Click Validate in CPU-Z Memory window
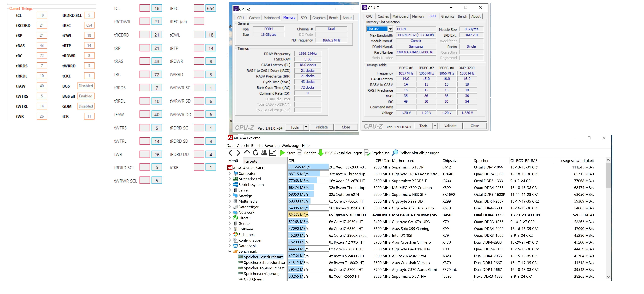 point(321,127)
